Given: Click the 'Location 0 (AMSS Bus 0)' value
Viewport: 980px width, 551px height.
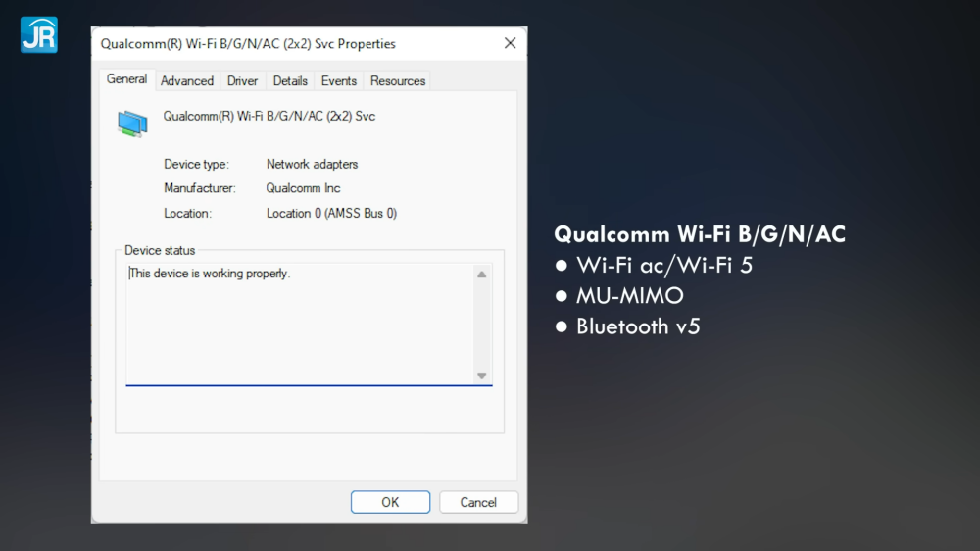Looking at the screenshot, I should [331, 214].
